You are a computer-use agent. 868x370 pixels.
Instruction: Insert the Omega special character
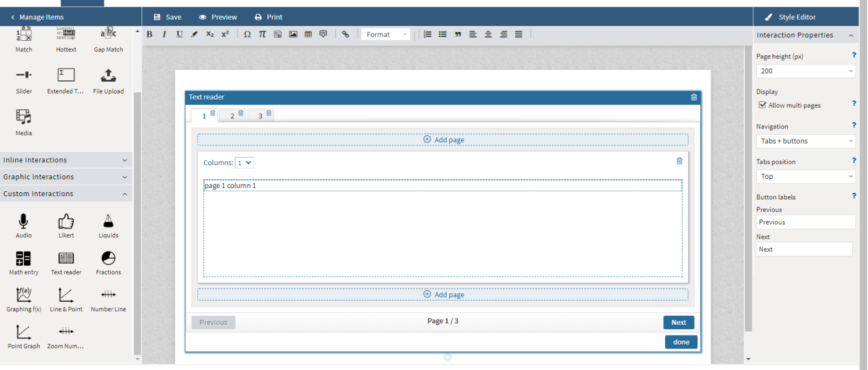[247, 34]
